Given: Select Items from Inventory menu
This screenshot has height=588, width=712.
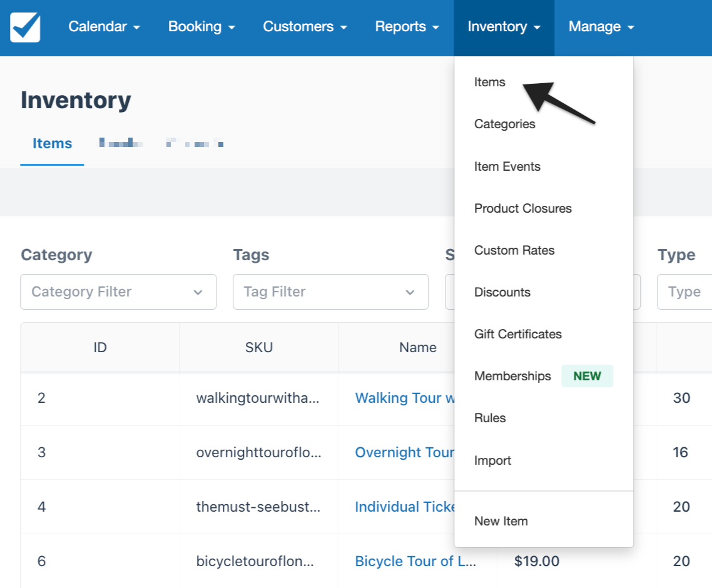Looking at the screenshot, I should tap(489, 82).
